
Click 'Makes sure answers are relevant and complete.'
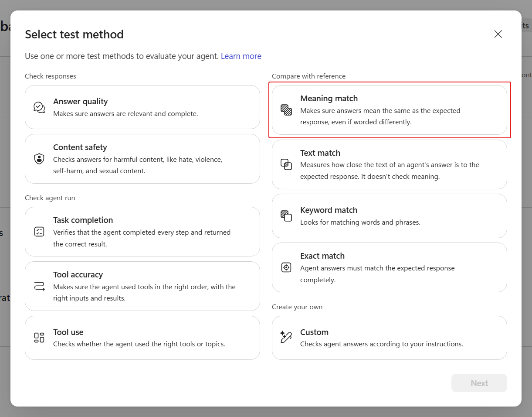pyautogui.click(x=125, y=114)
